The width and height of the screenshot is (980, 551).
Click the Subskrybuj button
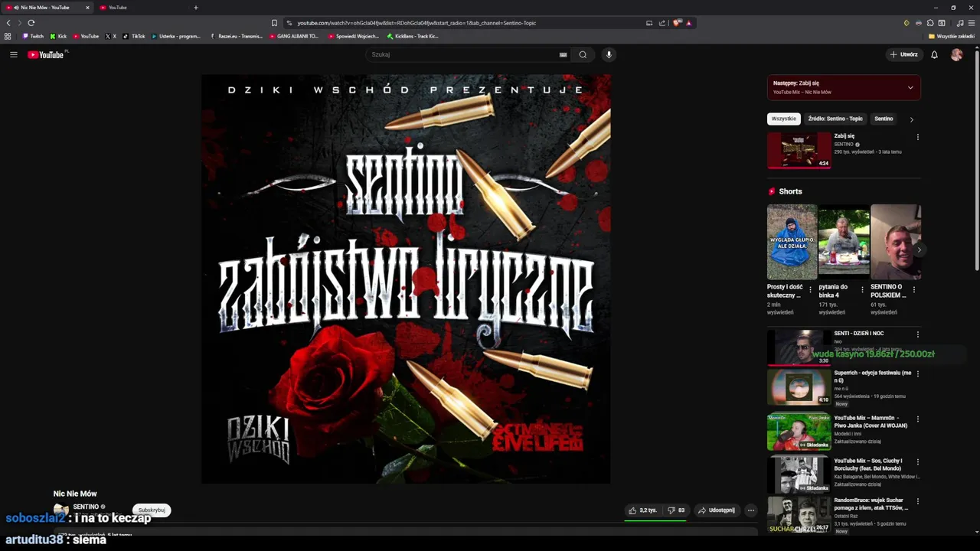pyautogui.click(x=152, y=510)
